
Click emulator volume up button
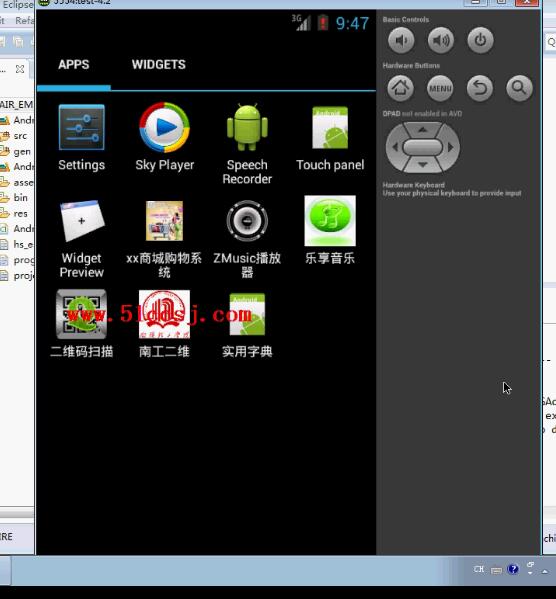click(x=441, y=40)
